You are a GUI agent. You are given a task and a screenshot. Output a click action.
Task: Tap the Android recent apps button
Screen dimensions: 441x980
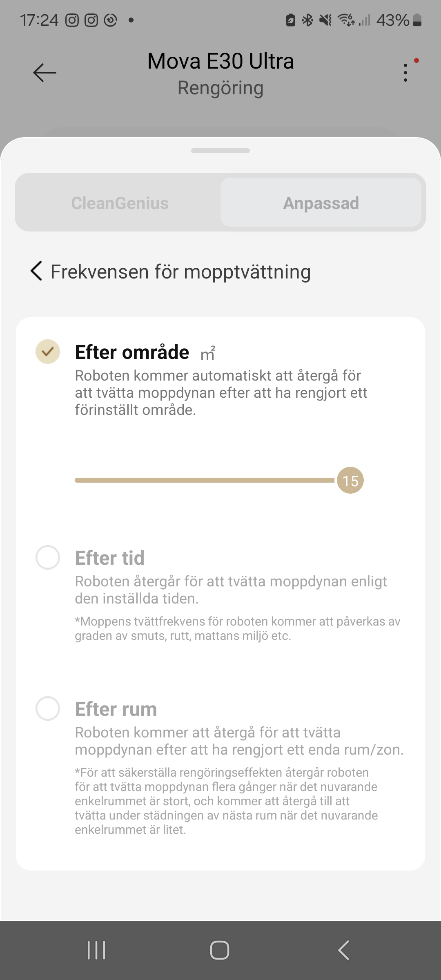96,950
